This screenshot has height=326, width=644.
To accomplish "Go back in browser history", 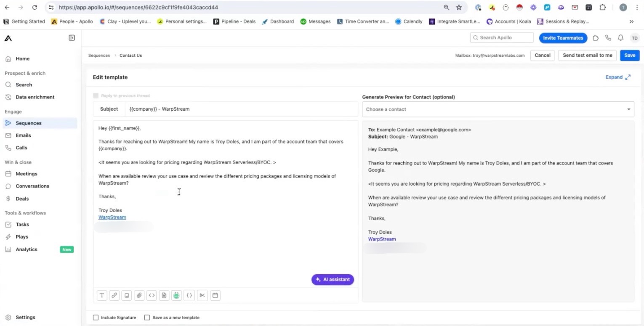I will (x=7, y=7).
